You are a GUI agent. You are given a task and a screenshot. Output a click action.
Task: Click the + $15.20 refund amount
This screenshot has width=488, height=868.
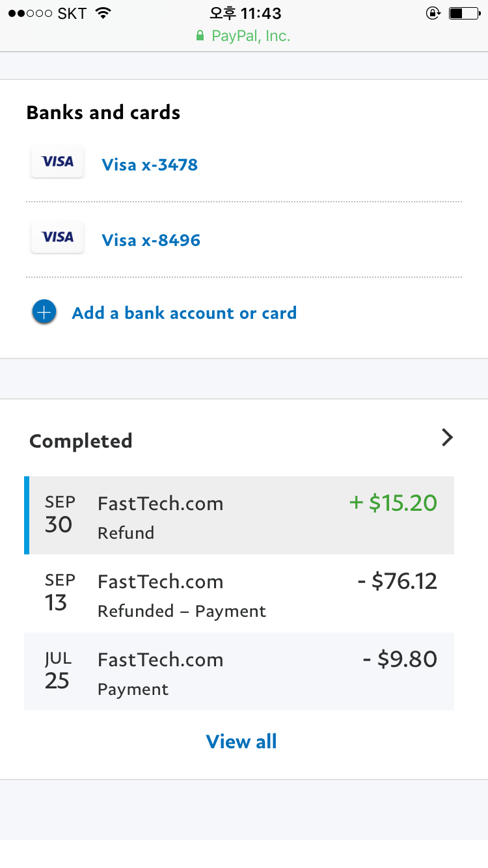(x=393, y=503)
